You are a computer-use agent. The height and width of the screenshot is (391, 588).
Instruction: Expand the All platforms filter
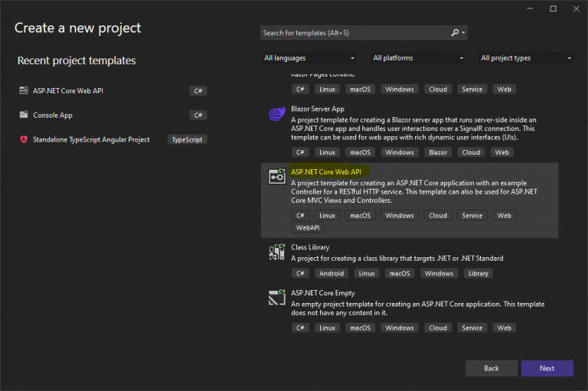point(418,58)
